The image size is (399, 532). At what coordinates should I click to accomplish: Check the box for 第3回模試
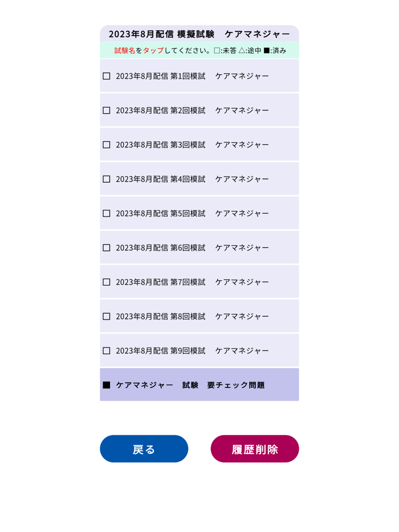pos(106,144)
